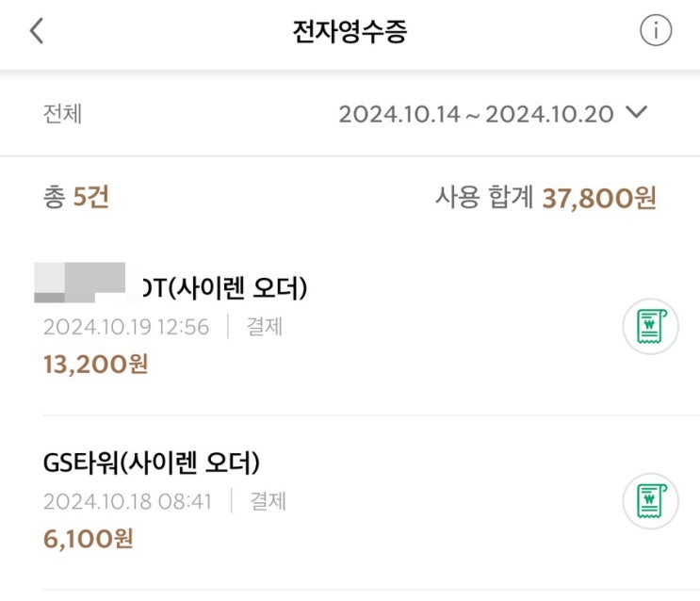
Task: Tap 결제 label on GS타워 transaction
Action: click(x=268, y=501)
